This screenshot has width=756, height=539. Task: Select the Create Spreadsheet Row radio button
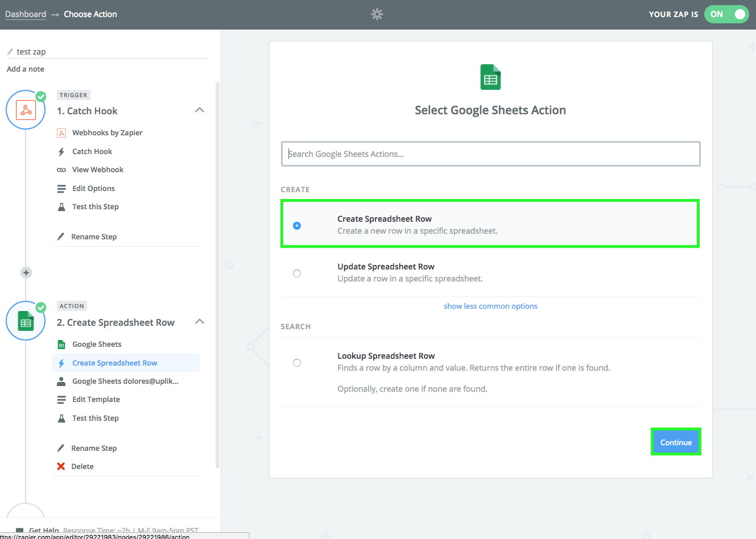297,226
